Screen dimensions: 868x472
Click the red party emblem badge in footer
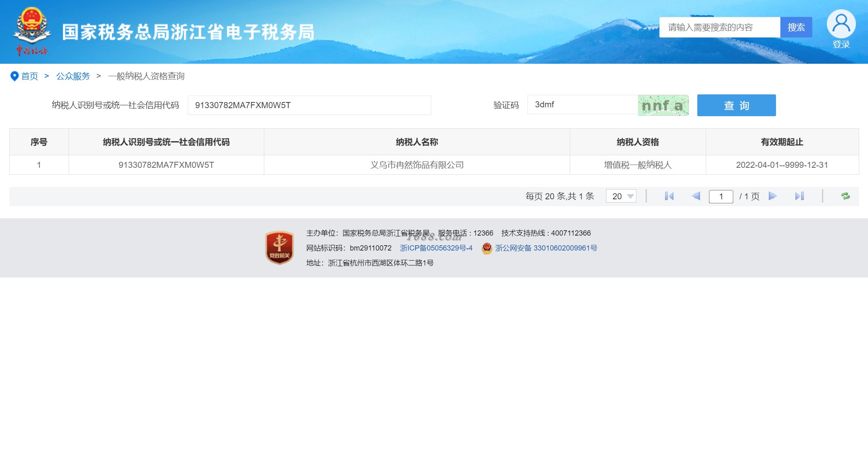(x=279, y=247)
